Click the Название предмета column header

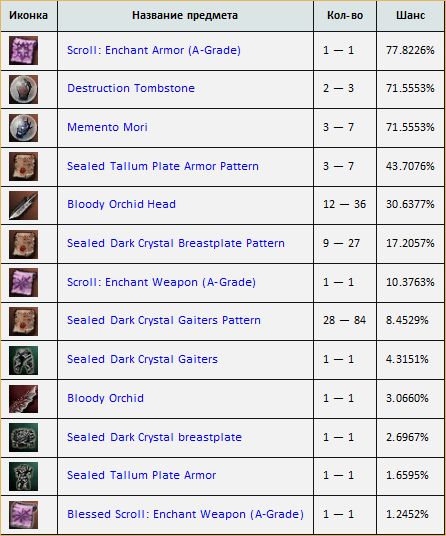pyautogui.click(x=185, y=15)
